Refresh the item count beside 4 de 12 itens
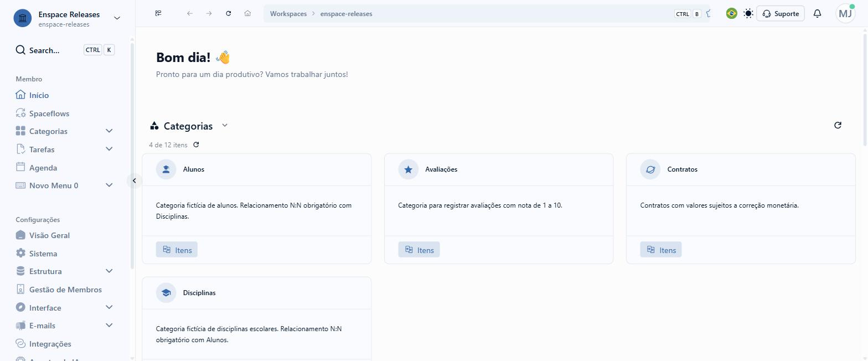The image size is (868, 361). tap(196, 145)
